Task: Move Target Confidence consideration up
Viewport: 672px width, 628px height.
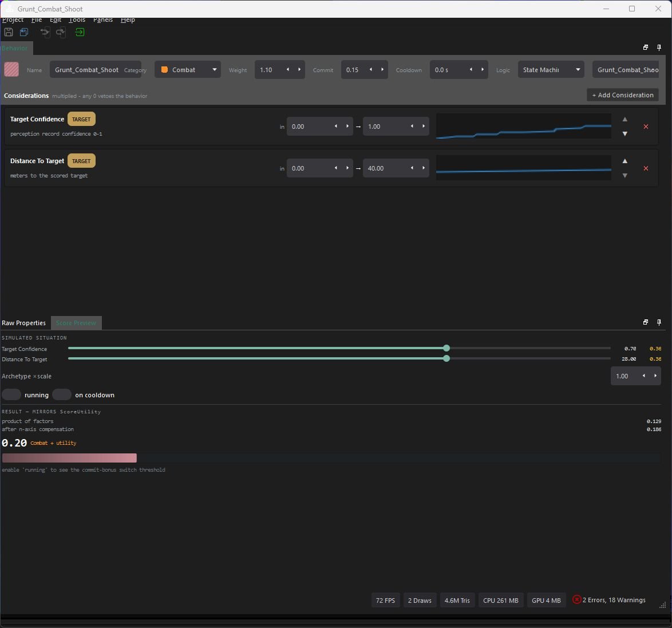Action: pos(625,119)
